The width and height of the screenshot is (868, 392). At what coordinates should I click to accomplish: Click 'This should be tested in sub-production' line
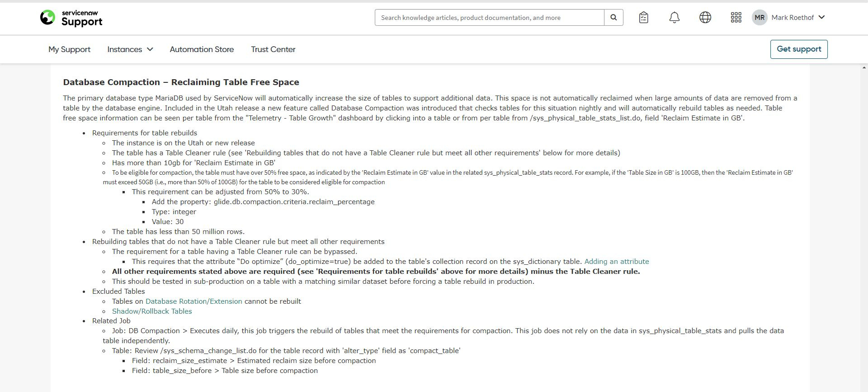(x=323, y=282)
